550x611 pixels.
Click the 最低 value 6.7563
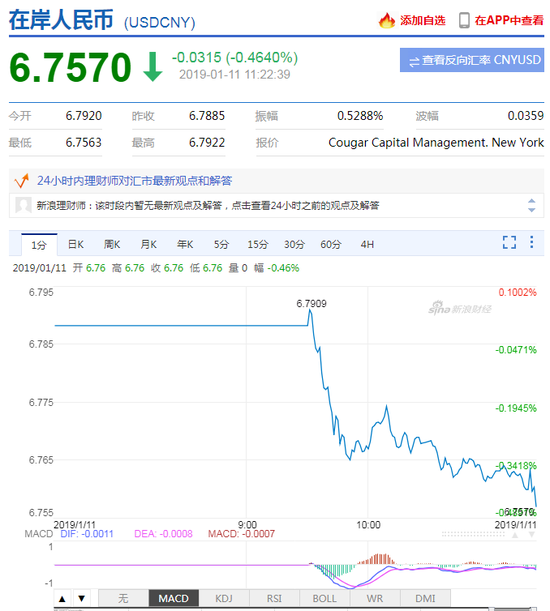pos(83,143)
